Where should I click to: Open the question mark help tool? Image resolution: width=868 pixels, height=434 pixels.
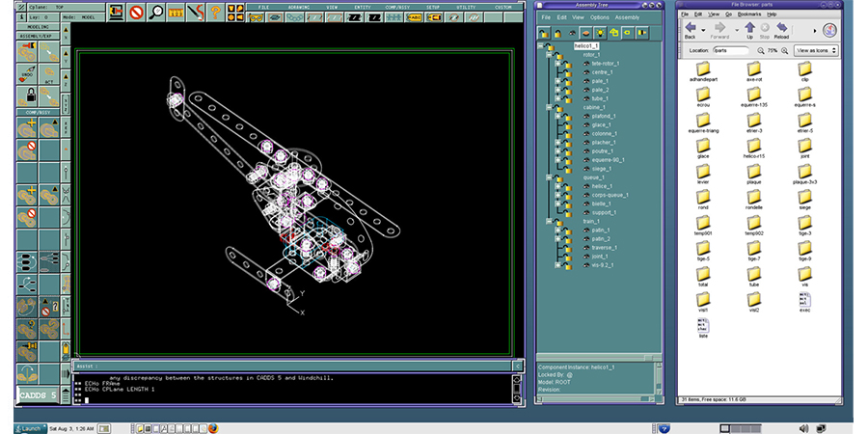(x=217, y=13)
